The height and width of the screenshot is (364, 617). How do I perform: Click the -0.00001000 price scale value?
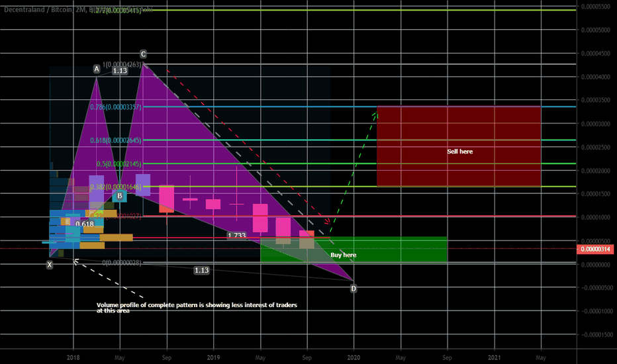tap(596, 311)
